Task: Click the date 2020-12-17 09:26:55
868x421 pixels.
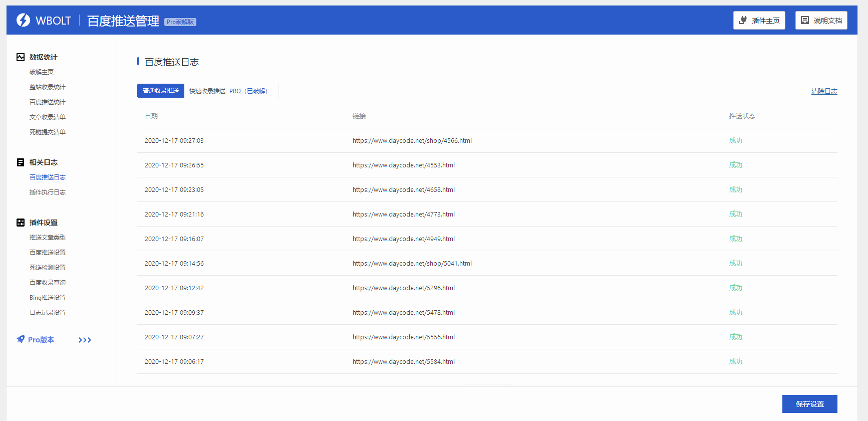Action: tap(174, 165)
